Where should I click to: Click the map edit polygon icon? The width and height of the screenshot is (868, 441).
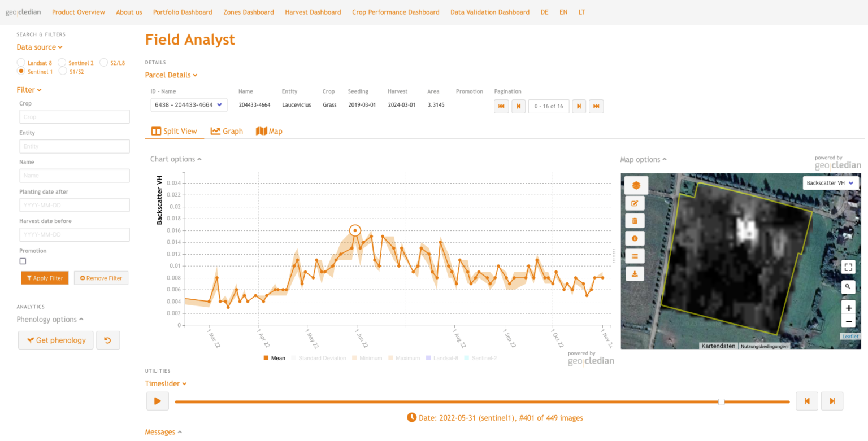click(x=634, y=203)
